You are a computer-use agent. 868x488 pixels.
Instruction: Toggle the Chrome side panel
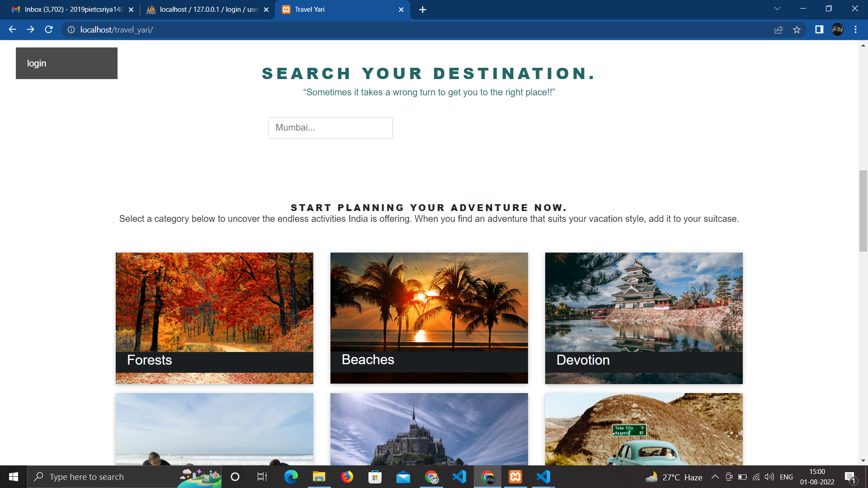coord(818,30)
